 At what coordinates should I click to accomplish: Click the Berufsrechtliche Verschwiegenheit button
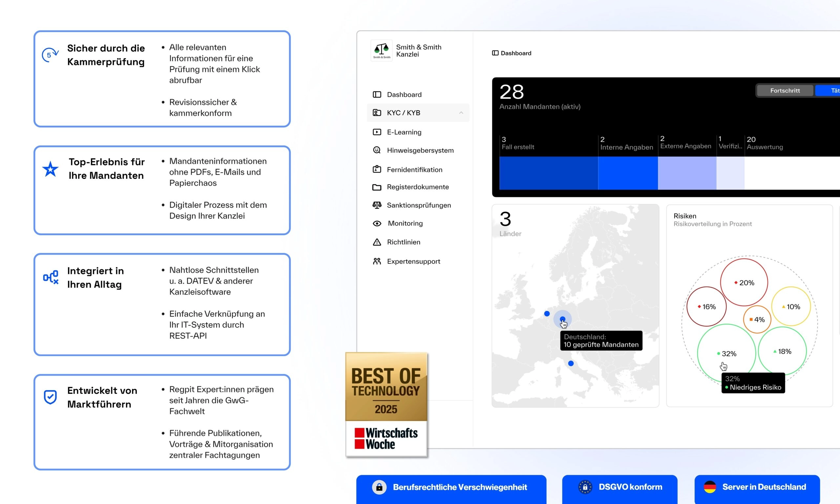pyautogui.click(x=451, y=489)
